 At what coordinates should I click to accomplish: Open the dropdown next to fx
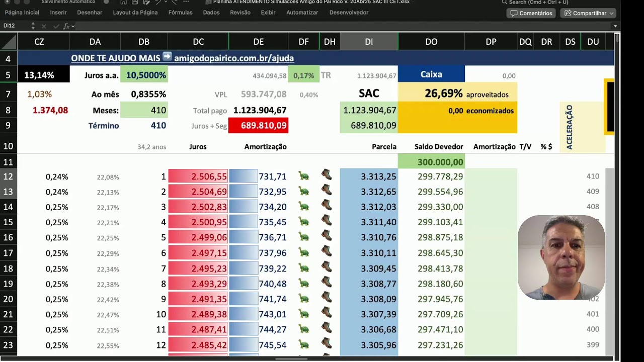73,26
